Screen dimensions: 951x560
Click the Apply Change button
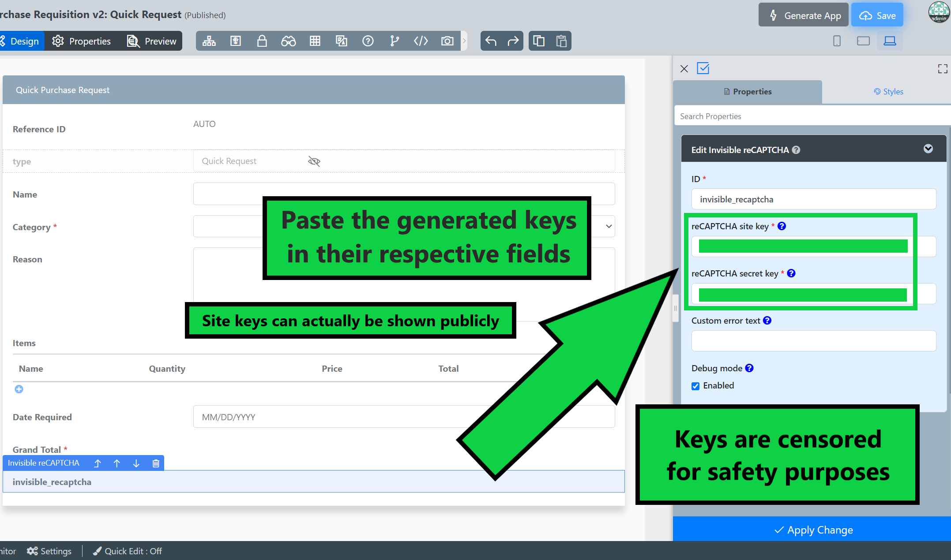pyautogui.click(x=813, y=530)
